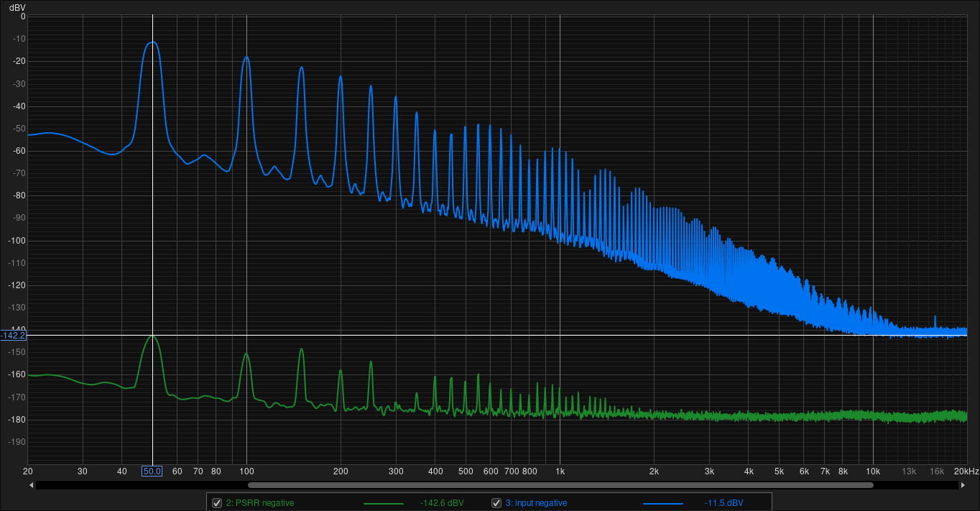The image size is (980, 511).
Task: Click the 13k tick label on the frequency axis
Action: pos(909,471)
